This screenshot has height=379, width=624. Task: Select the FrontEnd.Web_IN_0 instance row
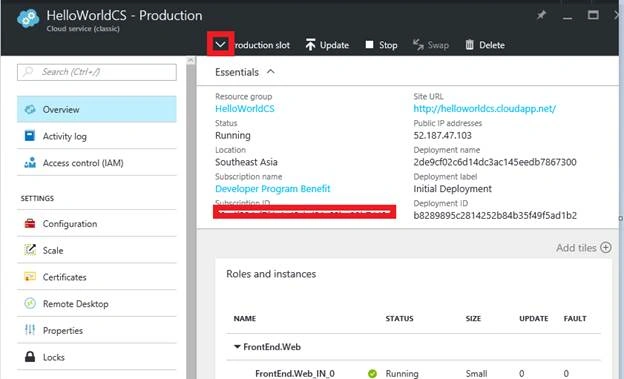pos(413,373)
